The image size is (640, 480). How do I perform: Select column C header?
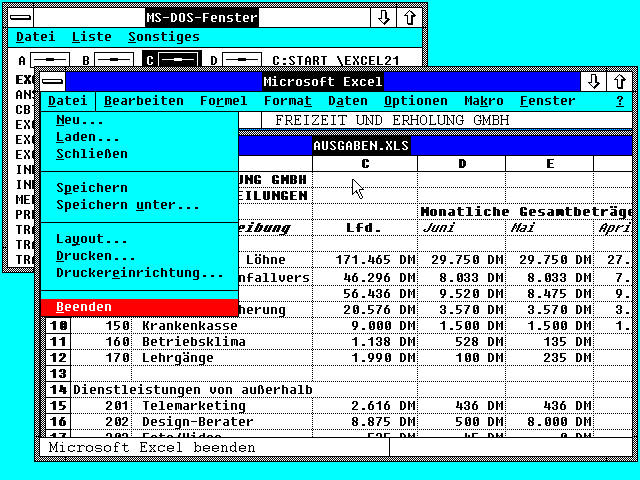tap(365, 164)
